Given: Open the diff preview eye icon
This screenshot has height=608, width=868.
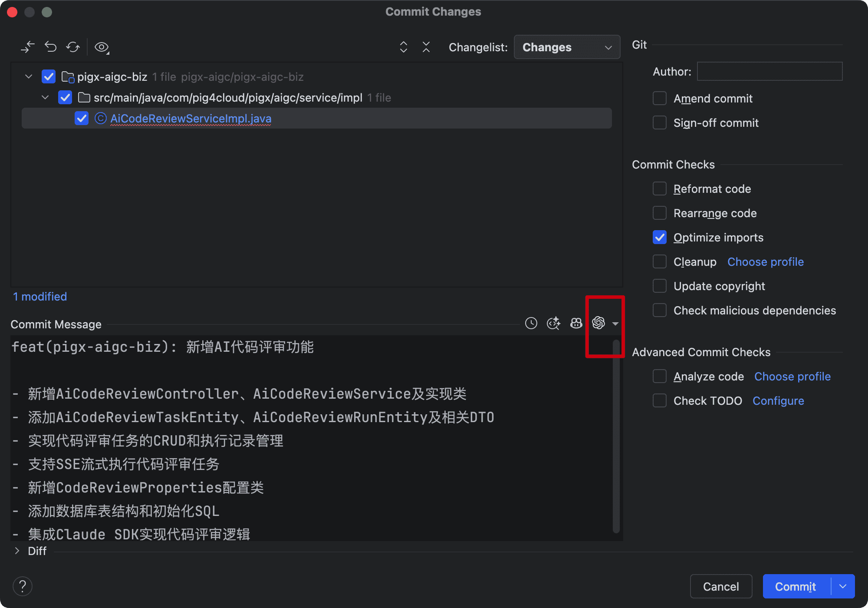Looking at the screenshot, I should 101,47.
